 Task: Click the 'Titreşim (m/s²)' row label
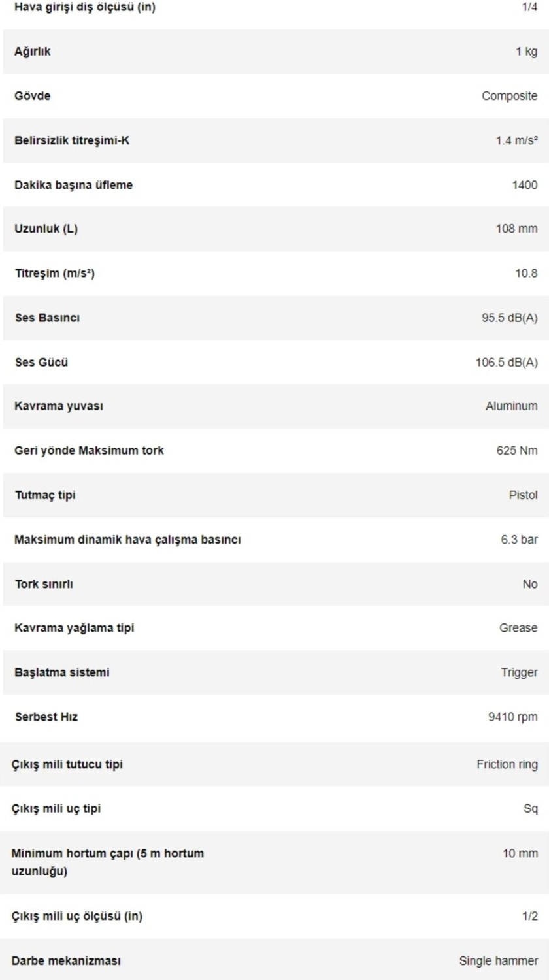click(x=55, y=273)
